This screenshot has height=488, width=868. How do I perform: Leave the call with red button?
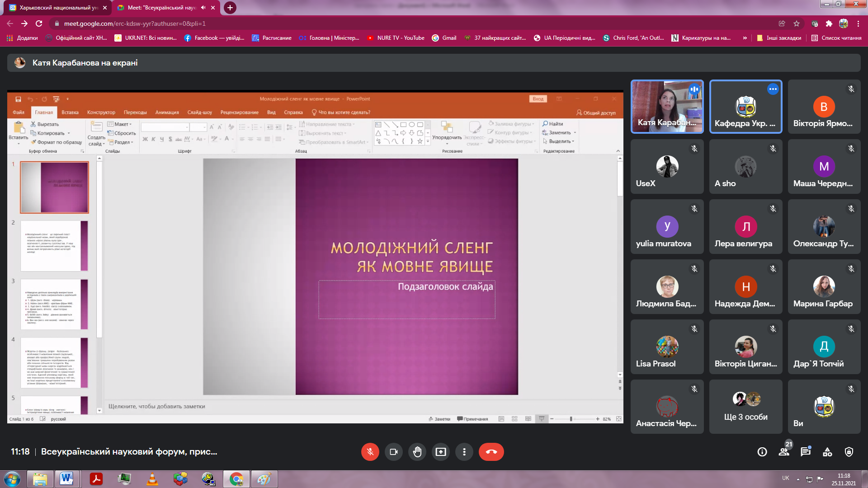tap(491, 452)
